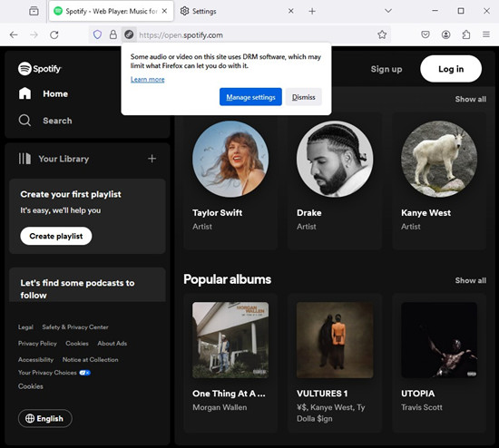
Task: Click the DRM permission icon in address bar
Action: [x=129, y=34]
